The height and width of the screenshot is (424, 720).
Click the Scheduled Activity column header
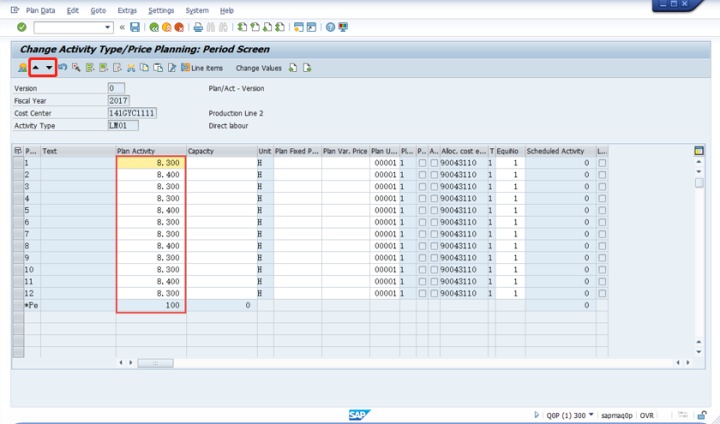coord(561,151)
